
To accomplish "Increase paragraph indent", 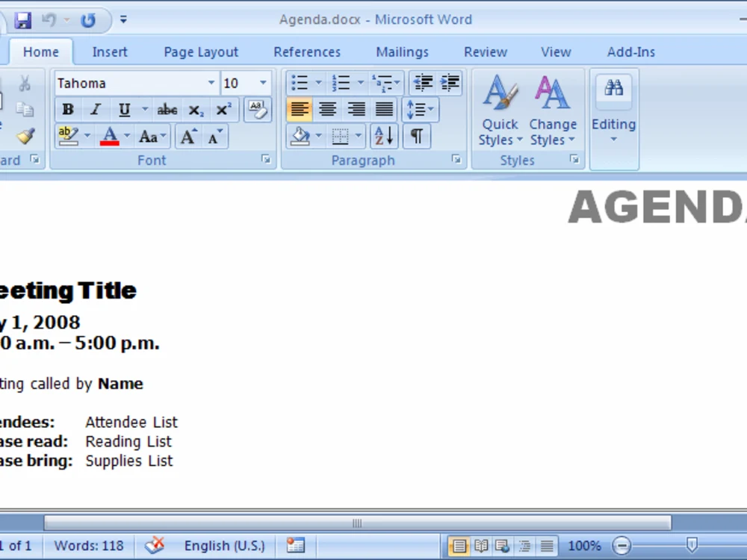I will pos(450,83).
